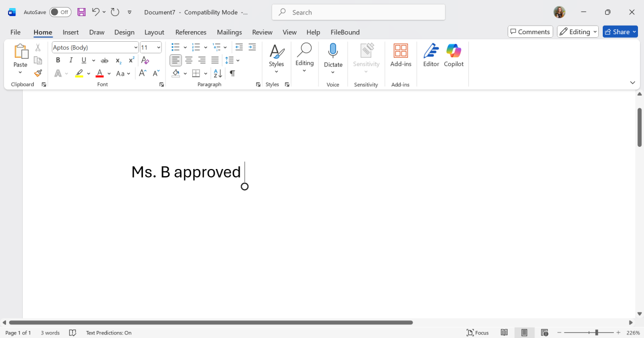Click the Save icon in title bar
The height and width of the screenshot is (338, 644).
click(x=81, y=12)
